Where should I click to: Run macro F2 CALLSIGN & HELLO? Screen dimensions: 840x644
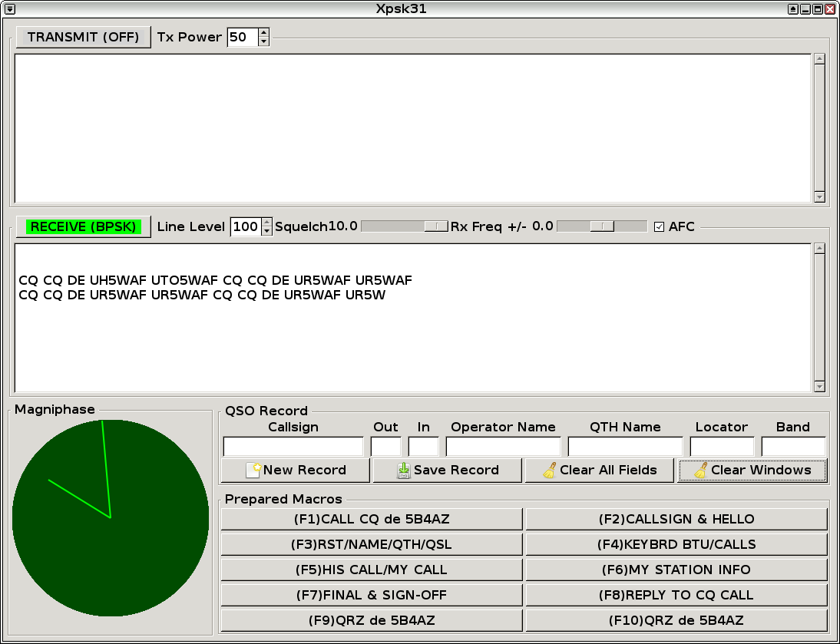pos(676,519)
